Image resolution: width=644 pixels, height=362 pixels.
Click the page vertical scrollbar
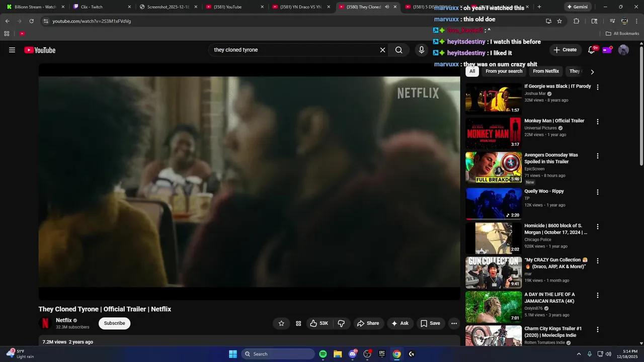point(641,106)
